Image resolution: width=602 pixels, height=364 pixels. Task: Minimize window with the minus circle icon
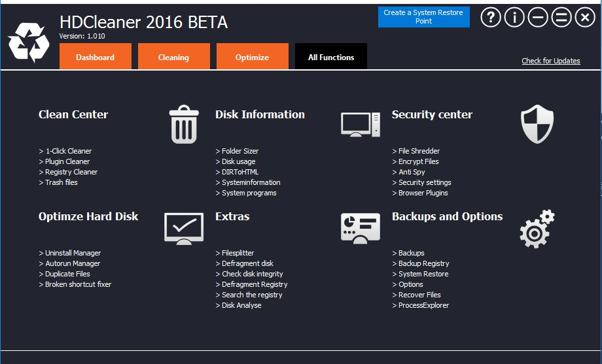pyautogui.click(x=538, y=17)
